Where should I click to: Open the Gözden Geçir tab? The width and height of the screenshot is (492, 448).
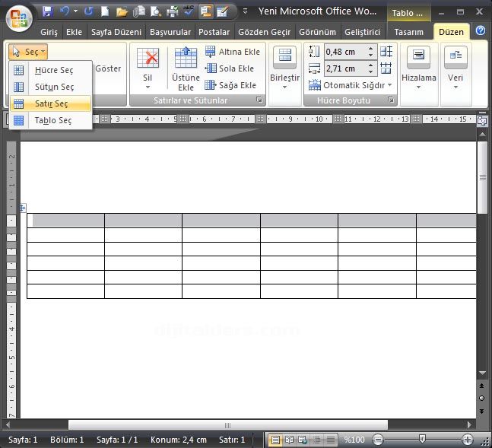click(x=264, y=32)
